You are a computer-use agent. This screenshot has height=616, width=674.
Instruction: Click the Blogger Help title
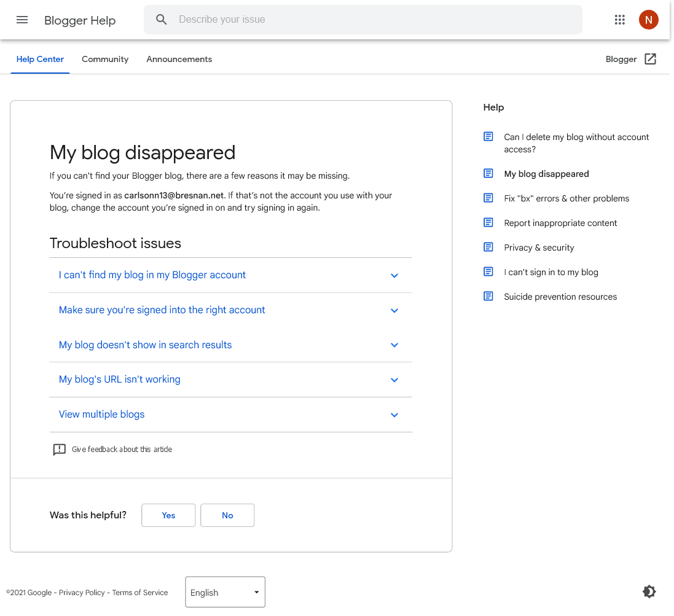[x=80, y=20]
